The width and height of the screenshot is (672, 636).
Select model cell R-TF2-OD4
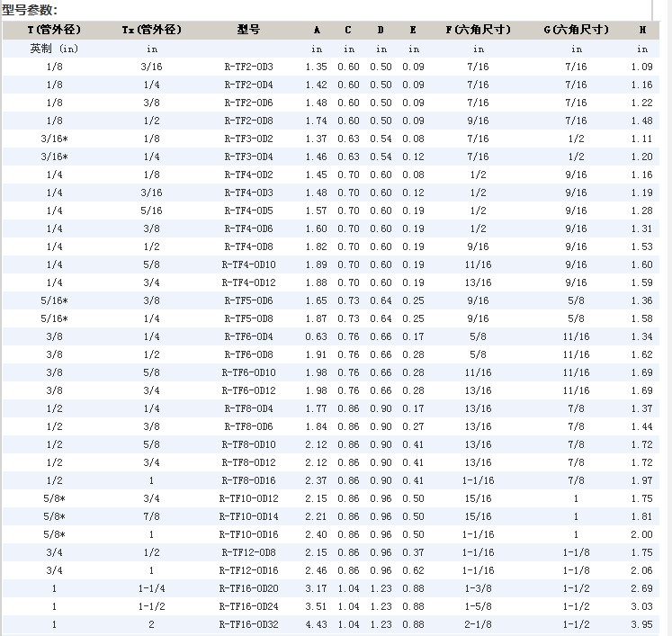pyautogui.click(x=248, y=85)
